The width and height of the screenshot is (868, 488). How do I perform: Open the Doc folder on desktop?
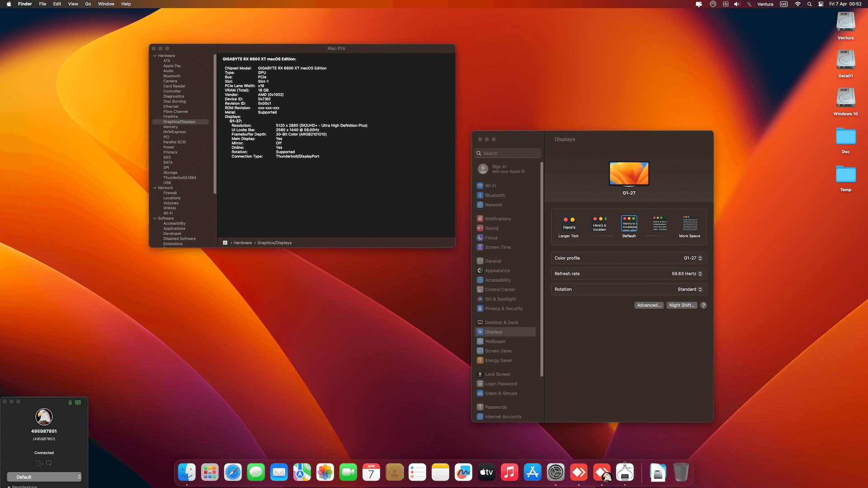tap(845, 140)
